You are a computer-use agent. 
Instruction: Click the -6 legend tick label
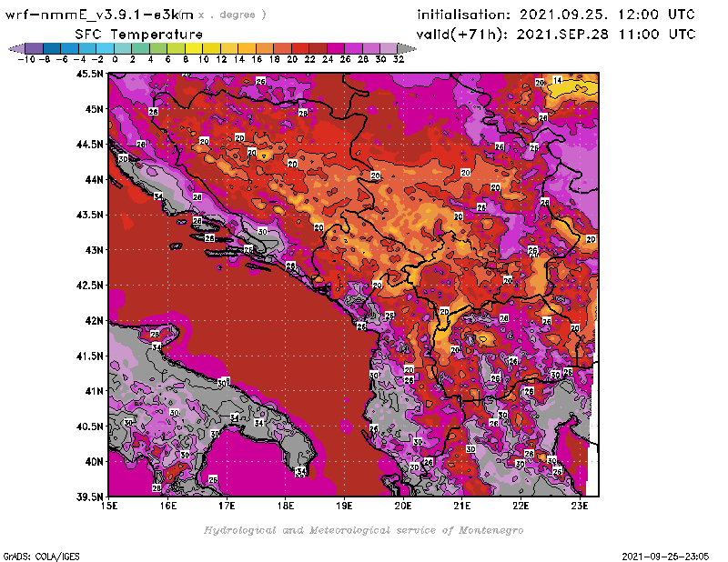pos(62,59)
